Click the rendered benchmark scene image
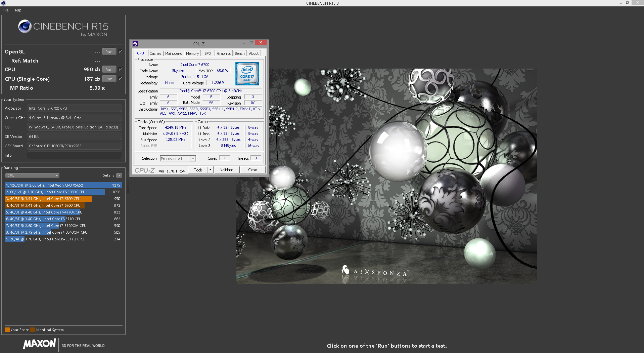 [x=386, y=176]
